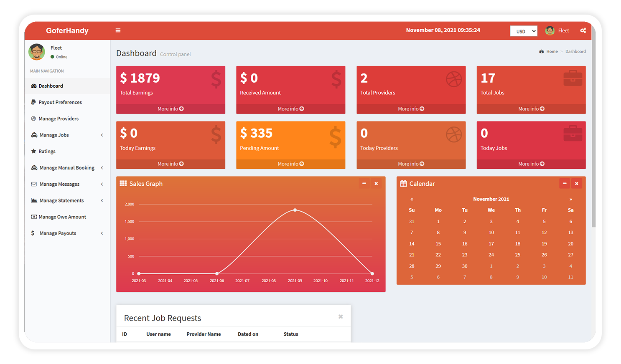The image size is (621, 364).
Task: Open Payout Preferences menu item
Action: pos(67,102)
